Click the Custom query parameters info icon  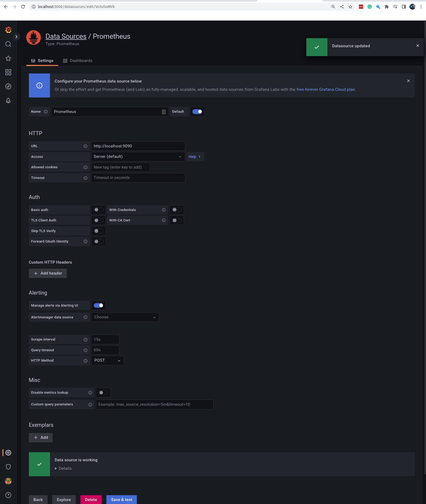pyautogui.click(x=90, y=405)
